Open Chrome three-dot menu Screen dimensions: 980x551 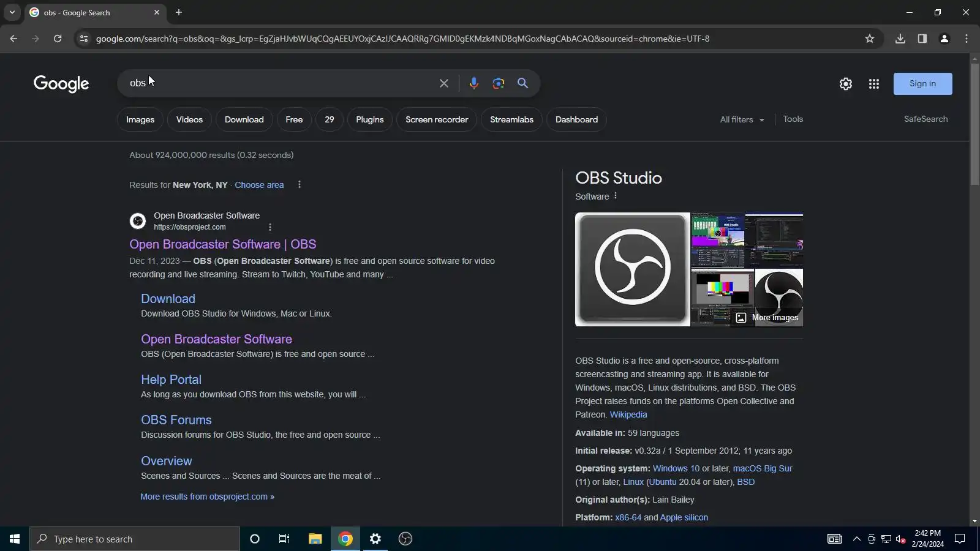[967, 39]
